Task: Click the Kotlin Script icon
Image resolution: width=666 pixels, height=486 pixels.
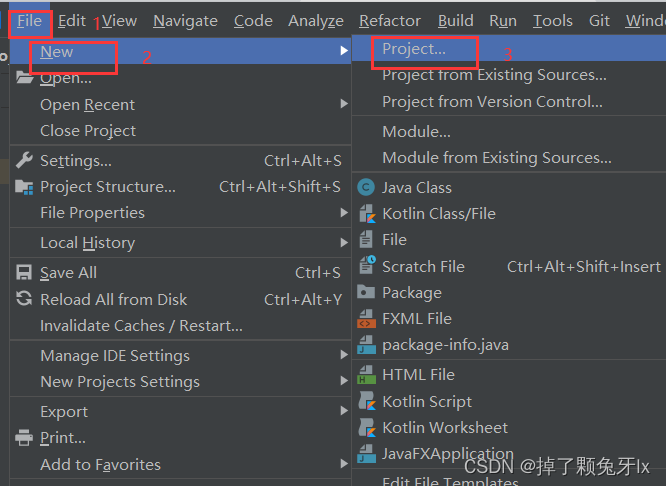Action: click(x=367, y=401)
